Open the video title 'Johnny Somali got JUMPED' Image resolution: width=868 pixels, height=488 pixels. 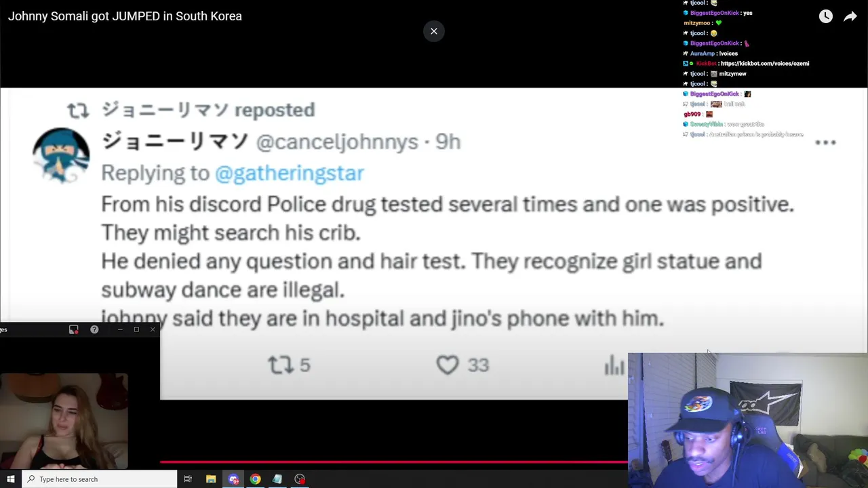[125, 16]
